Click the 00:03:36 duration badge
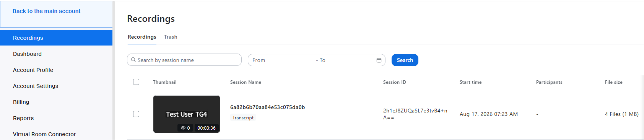The width and height of the screenshot is (644, 140). (207, 128)
